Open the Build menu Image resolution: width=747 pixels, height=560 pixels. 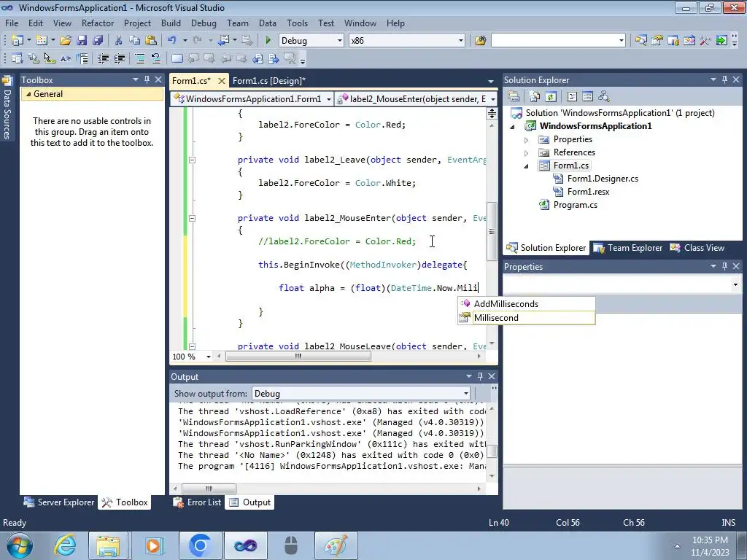[171, 23]
